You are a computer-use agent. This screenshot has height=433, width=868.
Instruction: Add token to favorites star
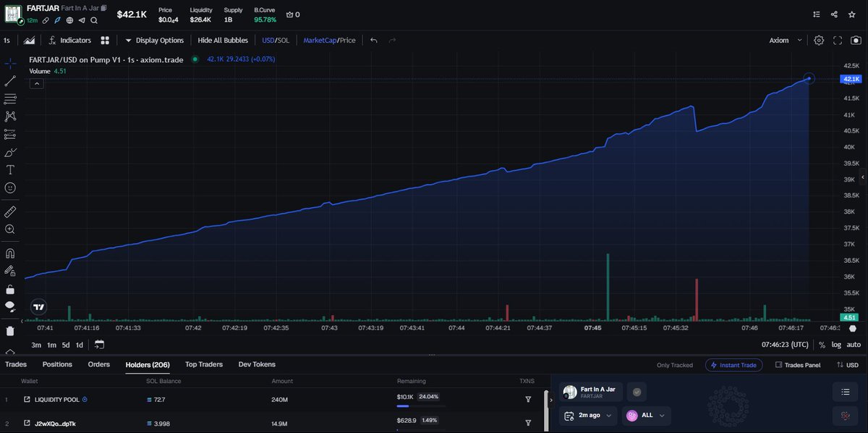click(853, 14)
